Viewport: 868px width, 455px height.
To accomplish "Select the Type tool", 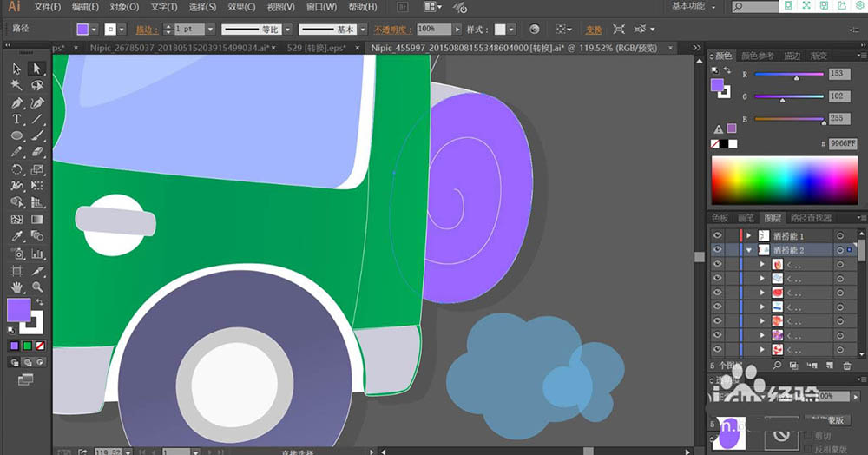I will (x=16, y=119).
